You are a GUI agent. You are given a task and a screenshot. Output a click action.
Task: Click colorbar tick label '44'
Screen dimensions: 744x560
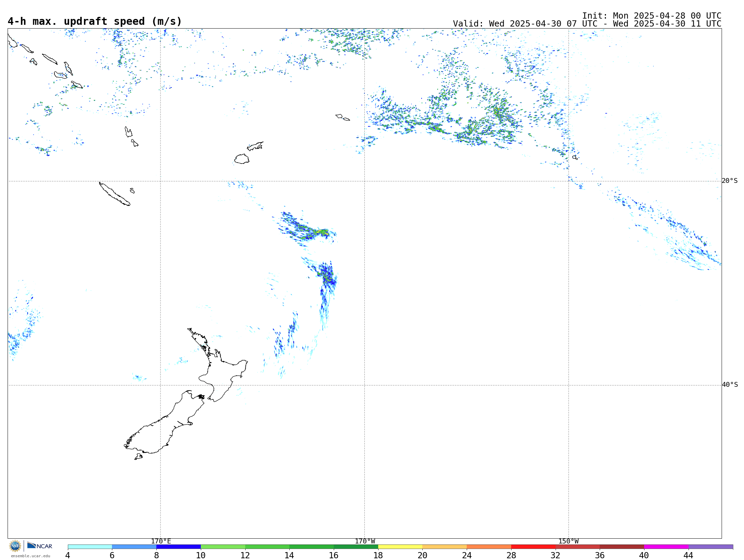[688, 556]
